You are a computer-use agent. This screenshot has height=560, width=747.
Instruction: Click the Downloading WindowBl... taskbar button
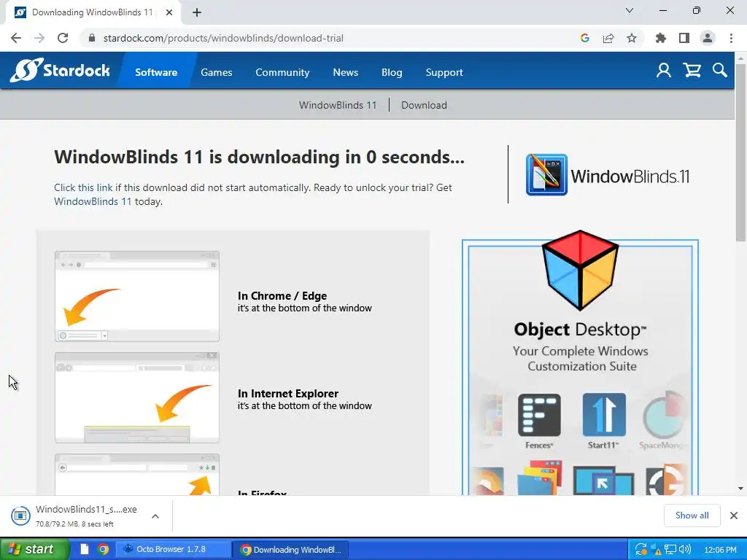(291, 550)
